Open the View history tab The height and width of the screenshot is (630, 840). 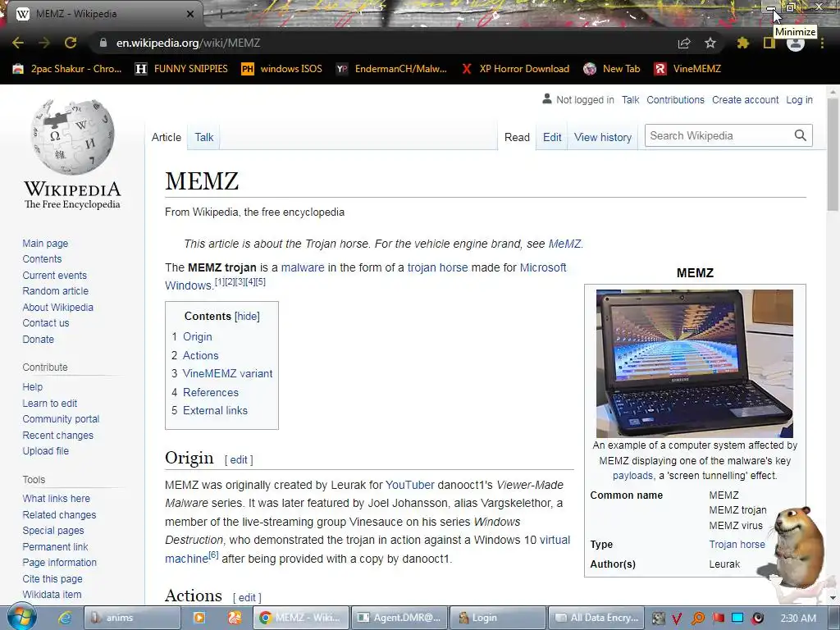(x=603, y=137)
